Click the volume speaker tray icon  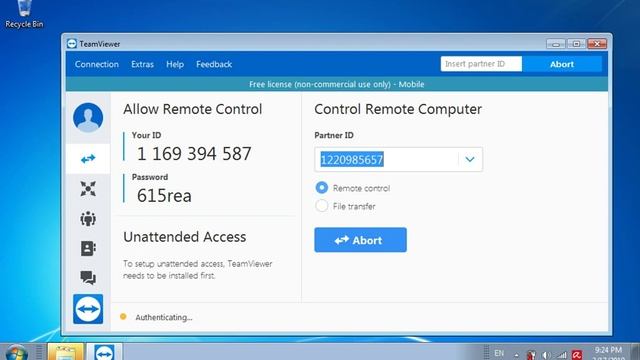(546, 355)
